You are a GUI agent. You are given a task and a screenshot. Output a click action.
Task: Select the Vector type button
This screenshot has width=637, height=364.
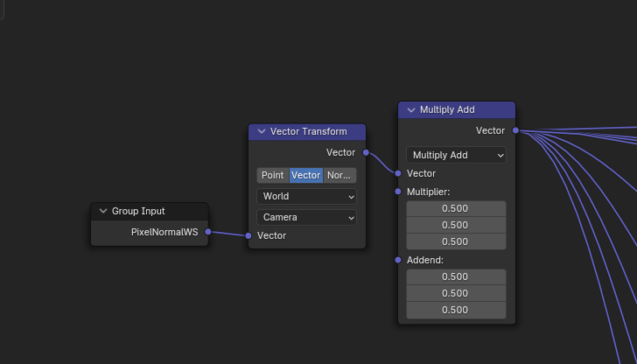click(x=305, y=175)
